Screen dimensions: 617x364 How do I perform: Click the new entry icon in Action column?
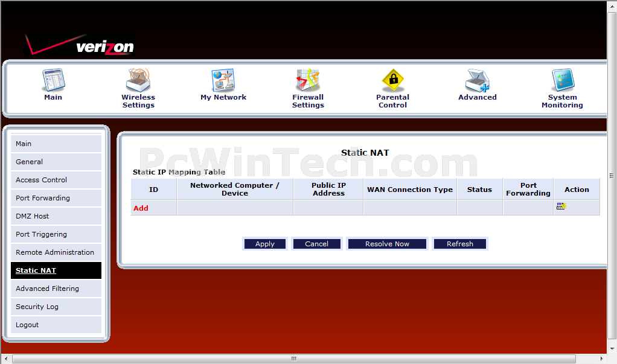pos(561,206)
